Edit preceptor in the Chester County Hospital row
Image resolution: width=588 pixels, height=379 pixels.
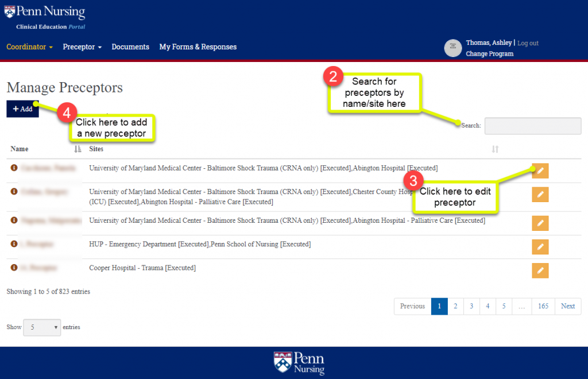540,195
